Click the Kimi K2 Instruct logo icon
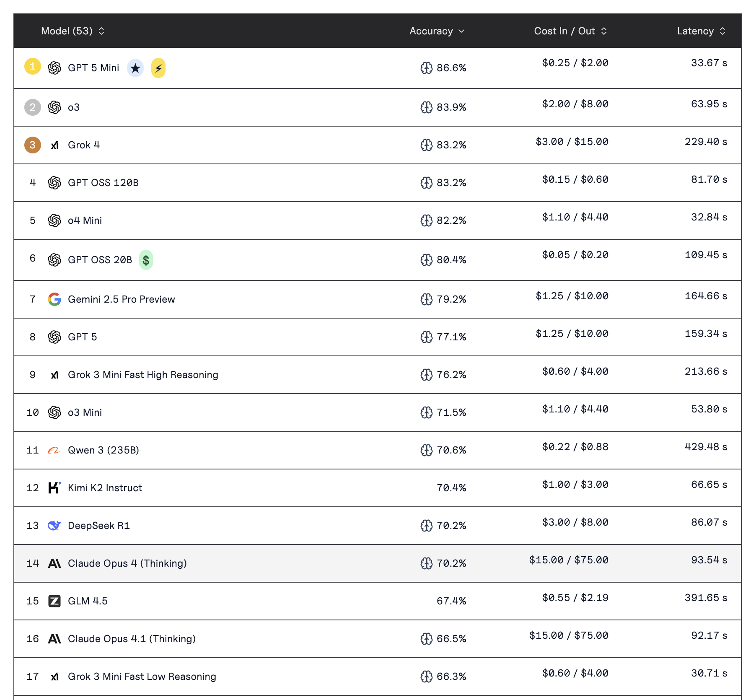The width and height of the screenshot is (751, 700). [54, 488]
